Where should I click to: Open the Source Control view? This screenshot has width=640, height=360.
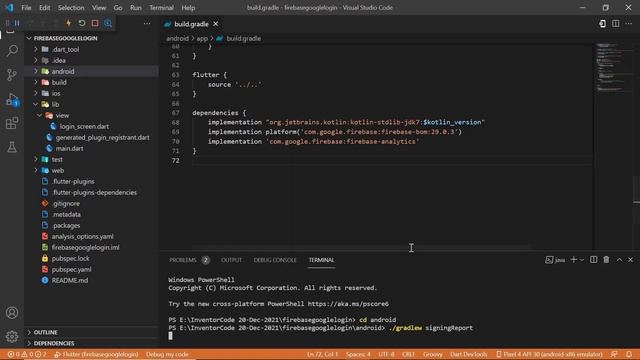coord(12,75)
